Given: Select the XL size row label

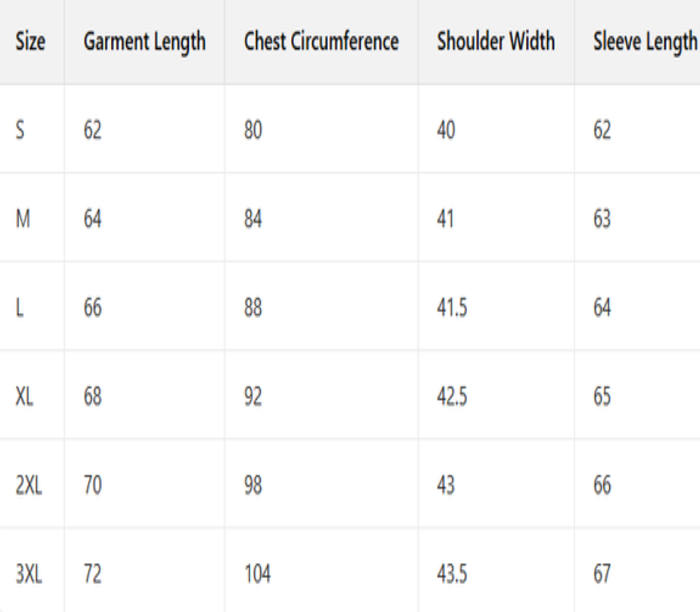Looking at the screenshot, I should 24,397.
